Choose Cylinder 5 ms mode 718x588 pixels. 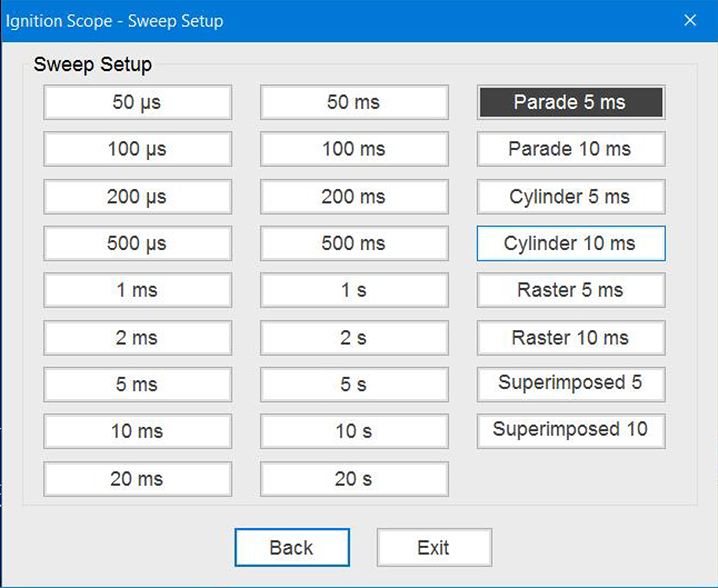[x=571, y=196]
